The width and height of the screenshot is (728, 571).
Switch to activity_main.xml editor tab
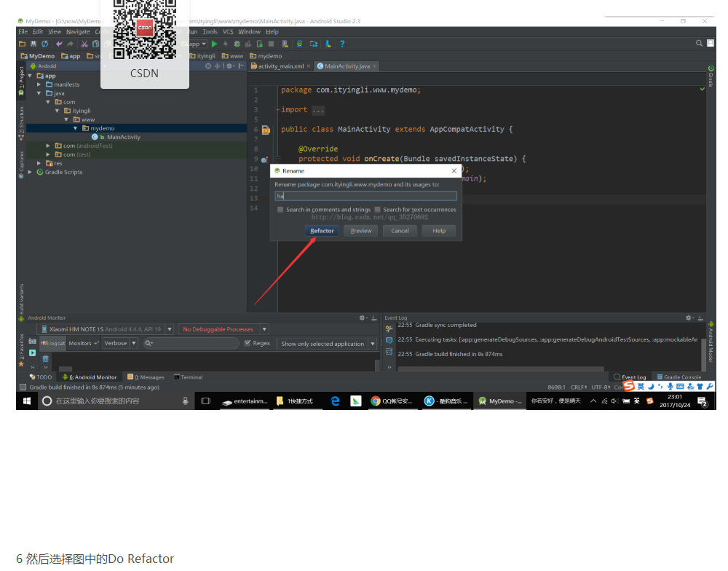tap(280, 66)
